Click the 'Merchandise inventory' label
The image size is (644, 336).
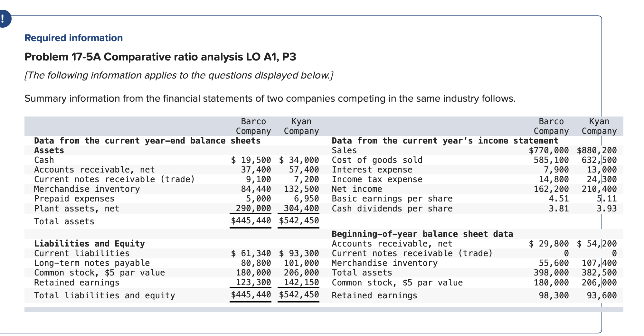pos(86,189)
